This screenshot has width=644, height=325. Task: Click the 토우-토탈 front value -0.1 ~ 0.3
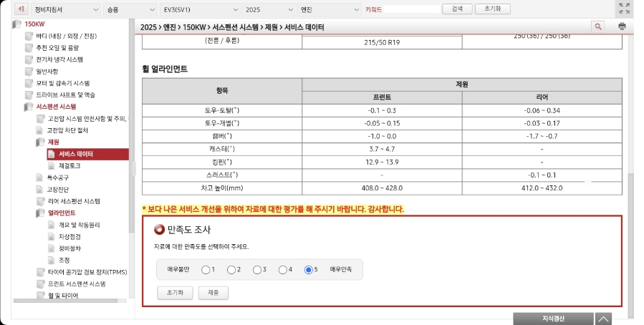[x=382, y=110]
